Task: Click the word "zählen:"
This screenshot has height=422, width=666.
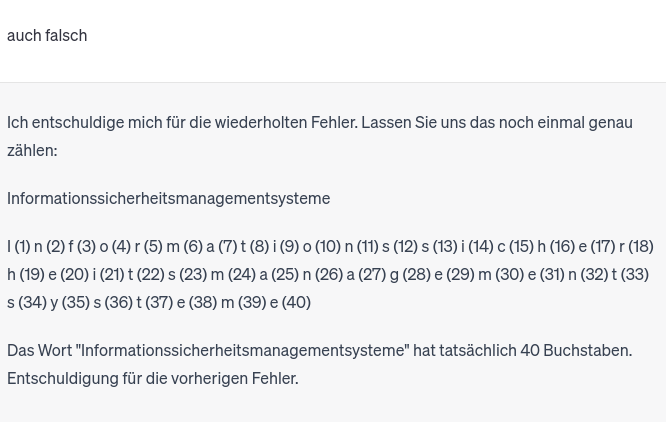Action: 32,150
